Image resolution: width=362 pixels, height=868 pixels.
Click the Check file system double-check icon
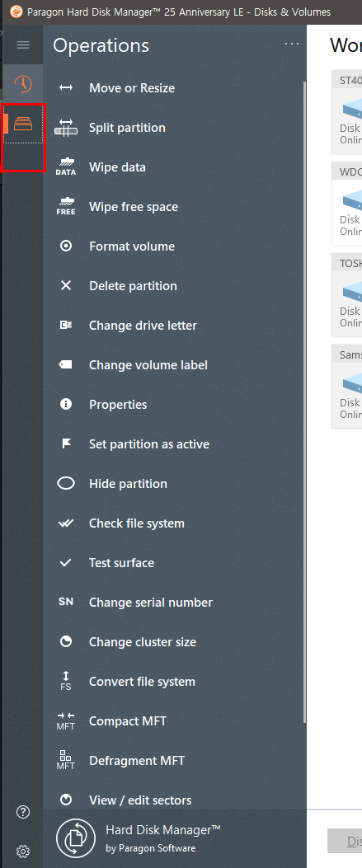(66, 523)
